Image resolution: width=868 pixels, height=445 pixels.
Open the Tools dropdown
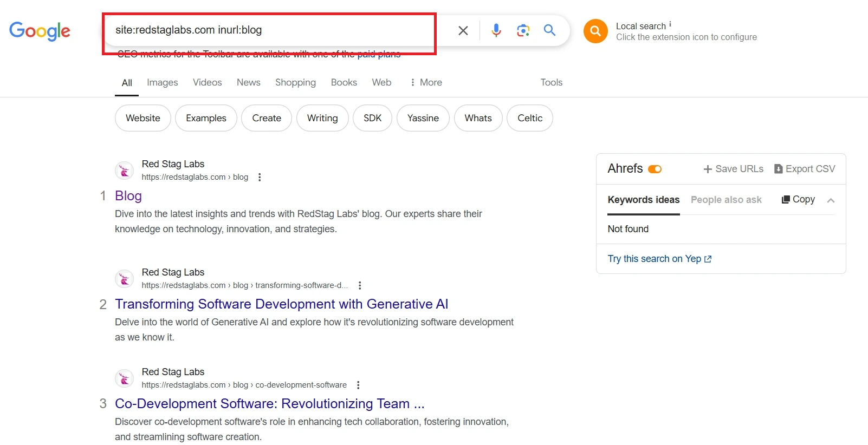(x=551, y=82)
